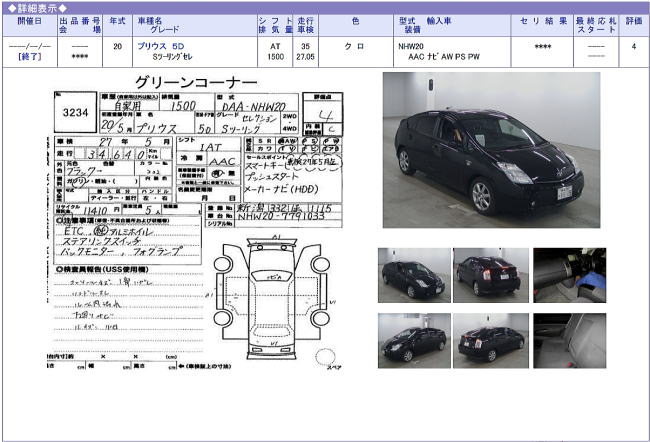Open the car thumbnail left of the rear-quarter view
The width and height of the screenshot is (650, 442).
point(414,341)
